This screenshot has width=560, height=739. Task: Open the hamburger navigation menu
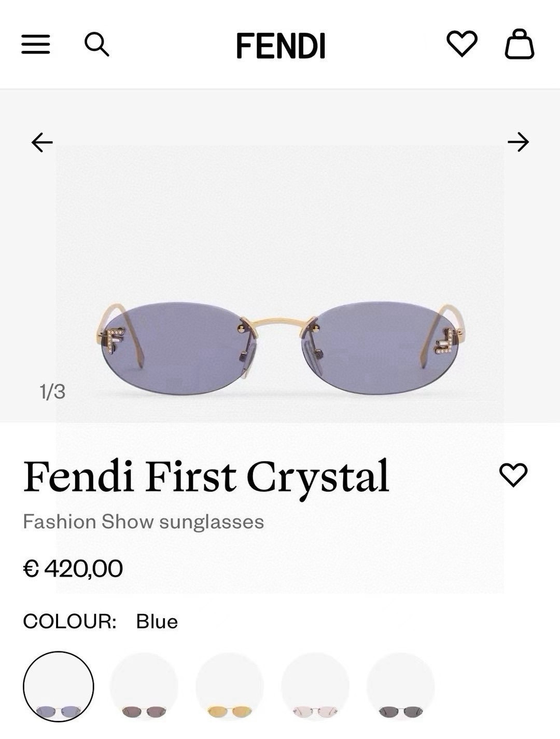pos(36,45)
